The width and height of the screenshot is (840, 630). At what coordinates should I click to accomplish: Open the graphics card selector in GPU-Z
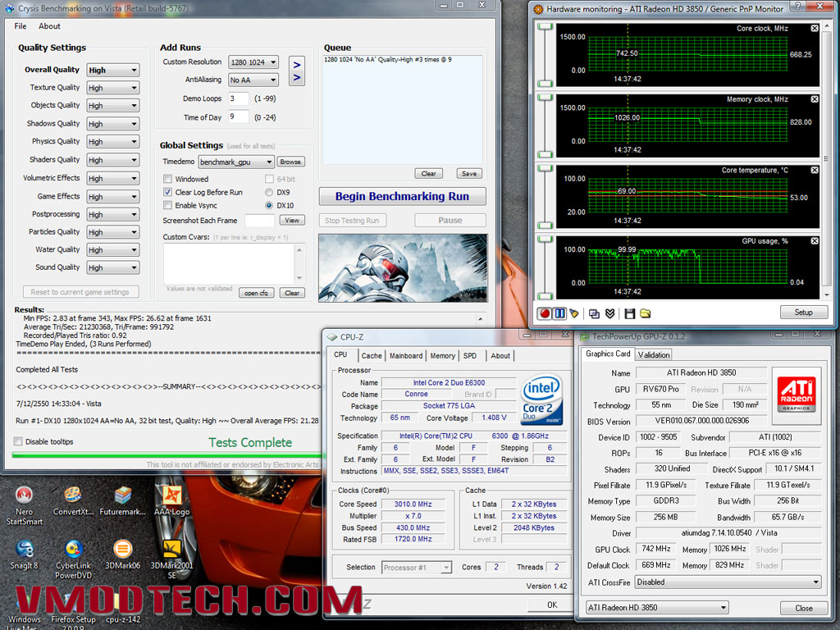657,608
